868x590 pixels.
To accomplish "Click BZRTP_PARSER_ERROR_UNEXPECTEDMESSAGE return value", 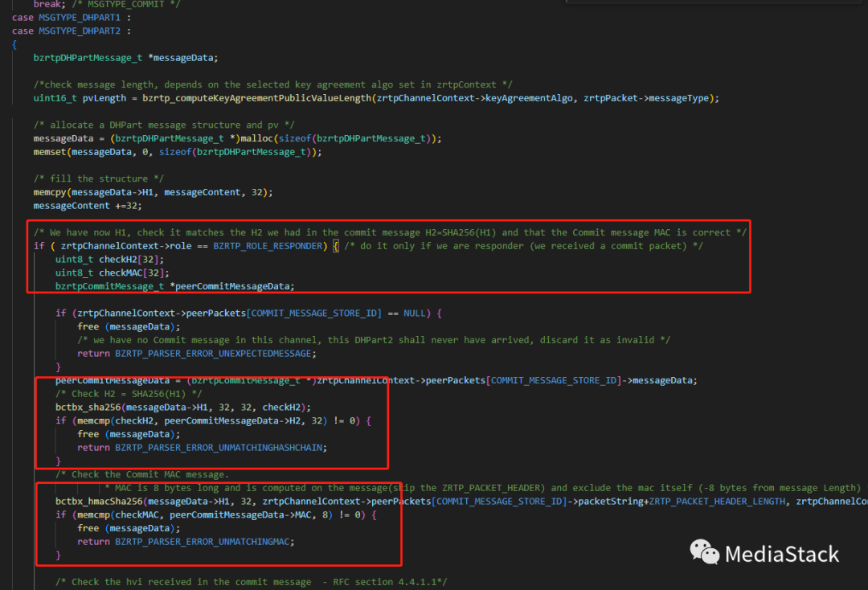I will pos(215,353).
